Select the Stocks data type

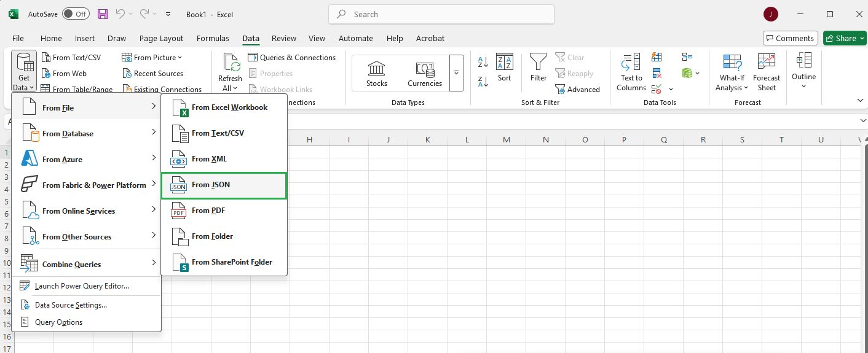click(377, 74)
